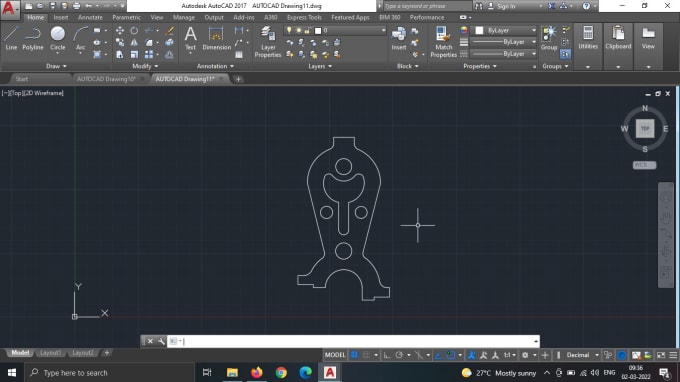The width and height of the screenshot is (680, 382).
Task: Click the Match Properties tool
Action: coord(444,42)
